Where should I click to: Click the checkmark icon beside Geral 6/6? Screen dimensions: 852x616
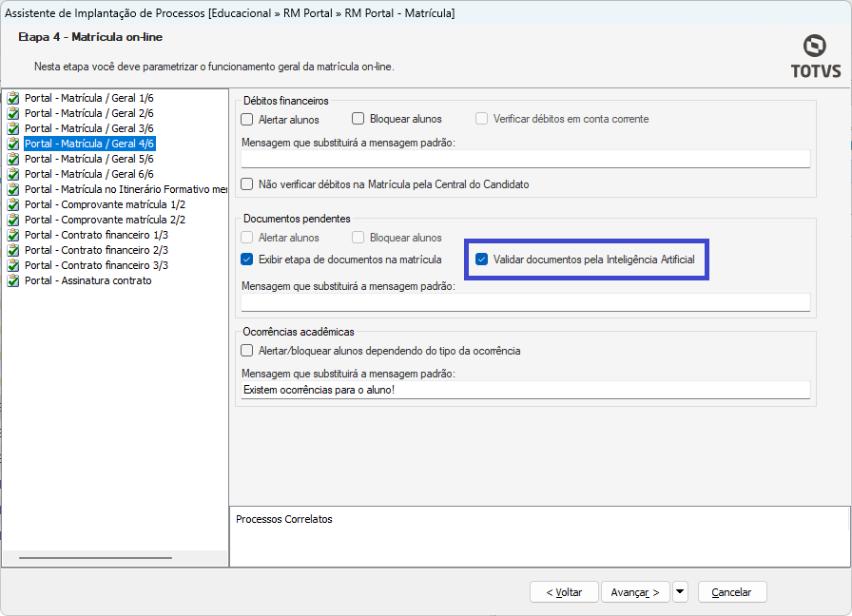[13, 174]
